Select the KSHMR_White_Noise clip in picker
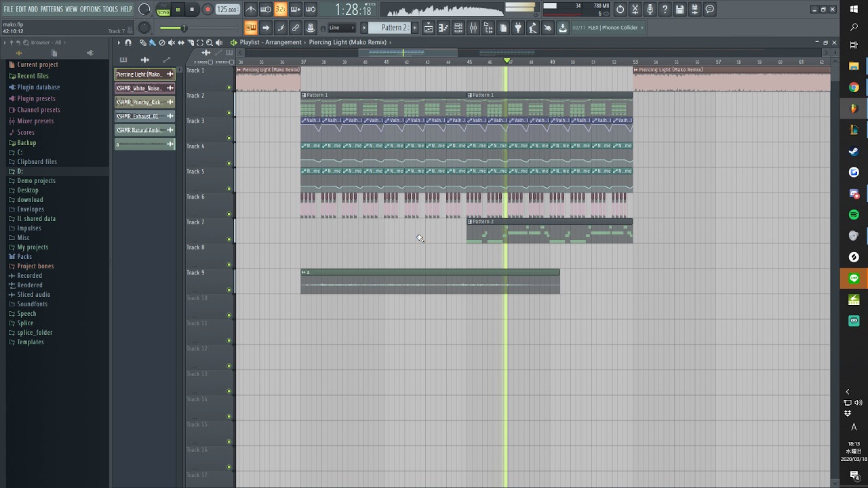Image resolution: width=868 pixels, height=488 pixels. (x=144, y=88)
